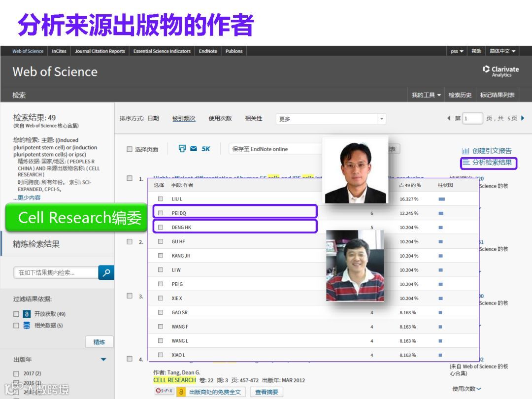
Task: Open Journal Citation Reports tab
Action: pyautogui.click(x=100, y=51)
